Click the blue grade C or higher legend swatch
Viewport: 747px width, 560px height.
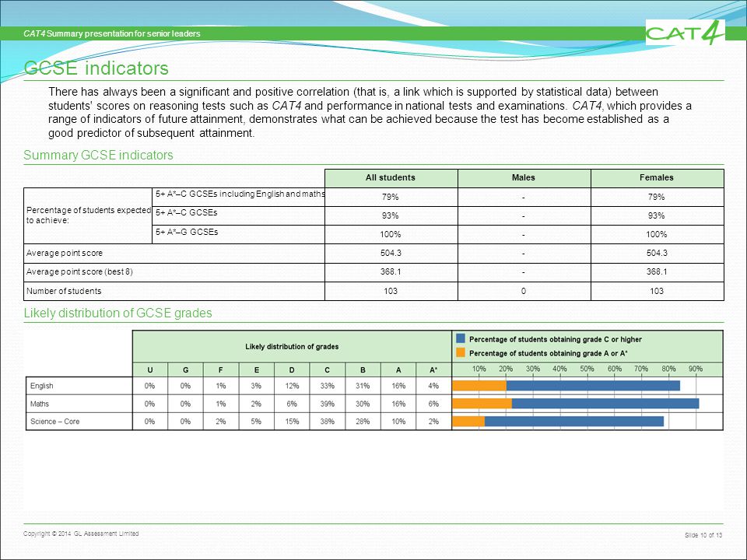(460, 338)
